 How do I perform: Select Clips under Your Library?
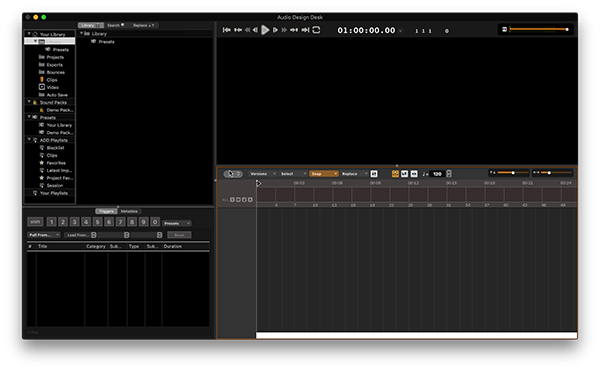click(52, 80)
